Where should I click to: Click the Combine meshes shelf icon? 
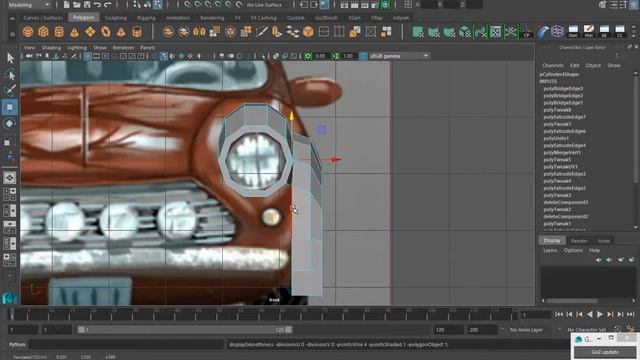point(168,31)
